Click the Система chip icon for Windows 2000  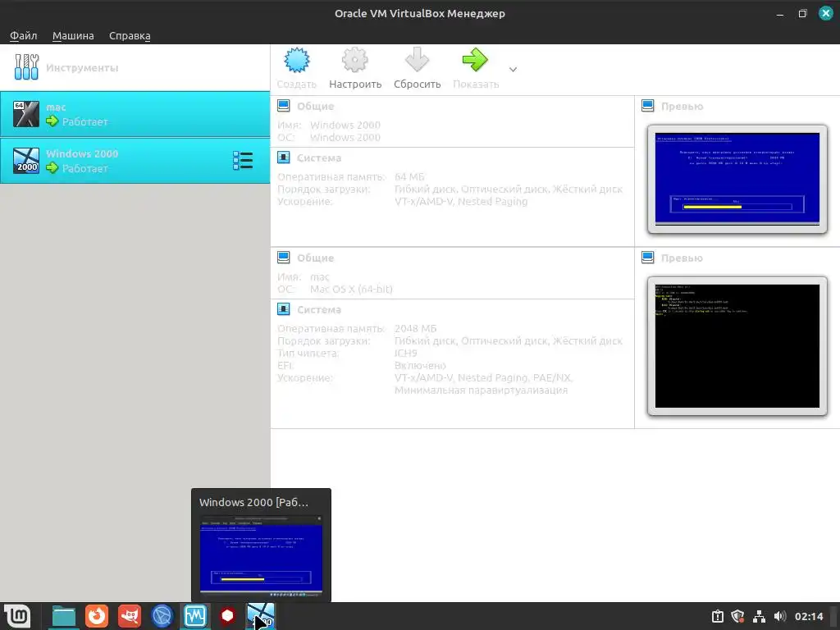[283, 157]
